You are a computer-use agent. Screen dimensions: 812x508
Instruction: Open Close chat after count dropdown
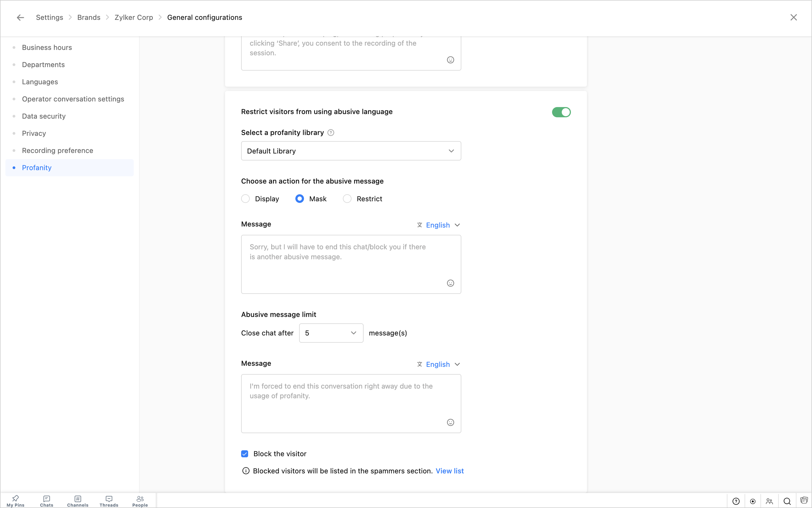(x=331, y=333)
